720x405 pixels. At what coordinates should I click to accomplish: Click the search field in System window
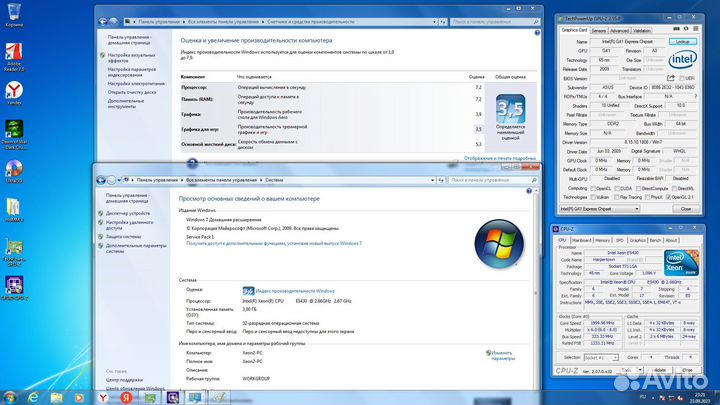pos(493,180)
